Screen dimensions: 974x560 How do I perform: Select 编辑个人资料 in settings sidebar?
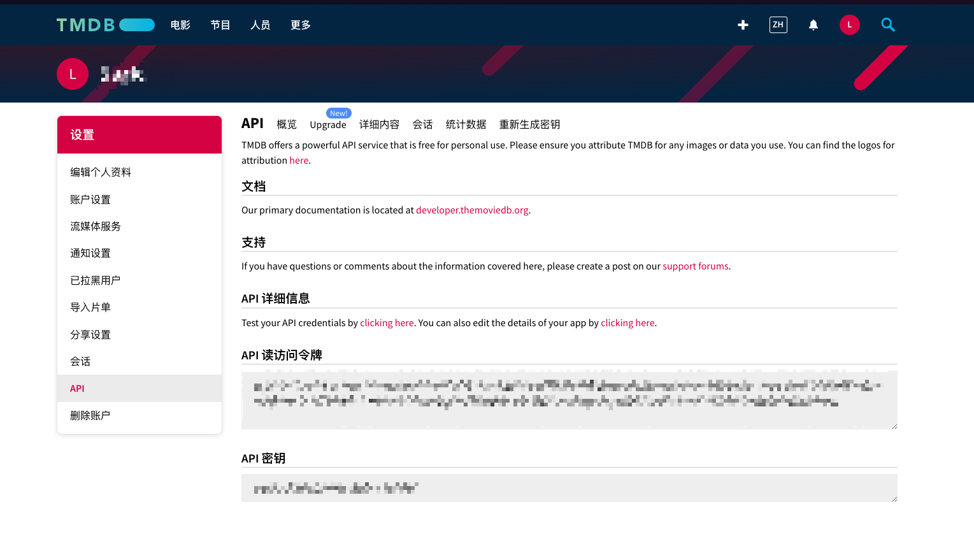(x=140, y=172)
